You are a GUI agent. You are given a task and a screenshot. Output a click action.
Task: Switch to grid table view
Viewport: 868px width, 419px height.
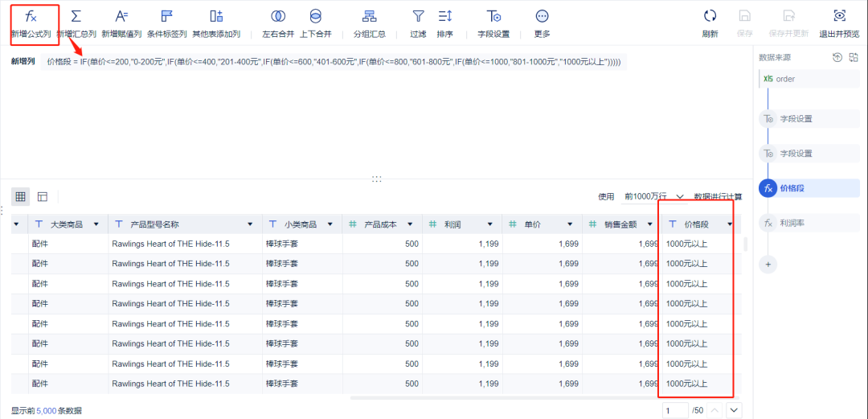(20, 196)
